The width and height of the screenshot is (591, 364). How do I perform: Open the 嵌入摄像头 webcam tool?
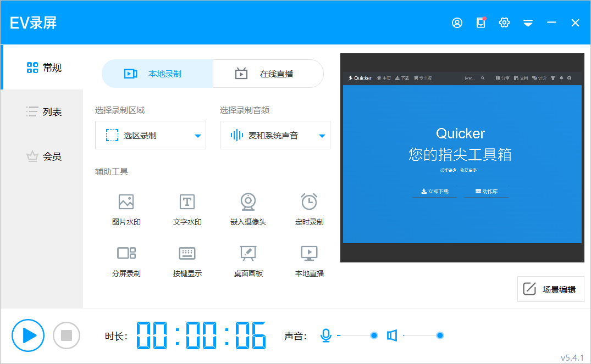tap(248, 210)
